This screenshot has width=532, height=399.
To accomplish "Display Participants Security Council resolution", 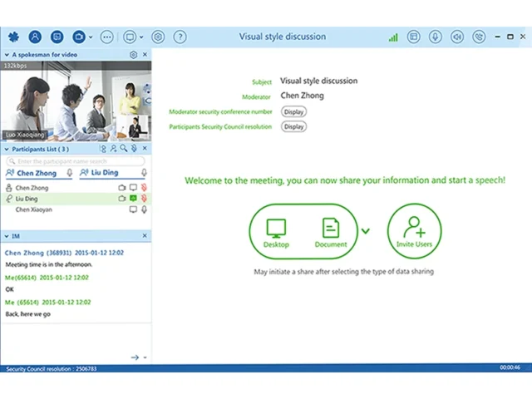I will point(293,126).
